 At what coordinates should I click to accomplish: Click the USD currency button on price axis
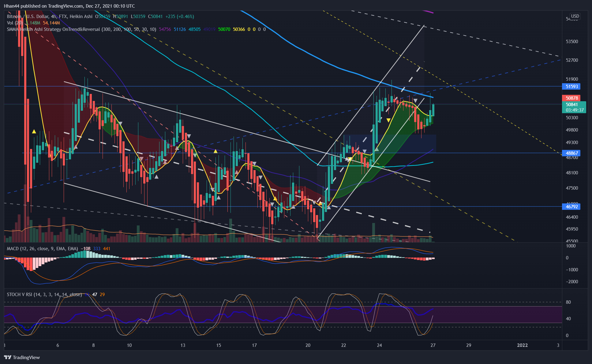(575, 16)
